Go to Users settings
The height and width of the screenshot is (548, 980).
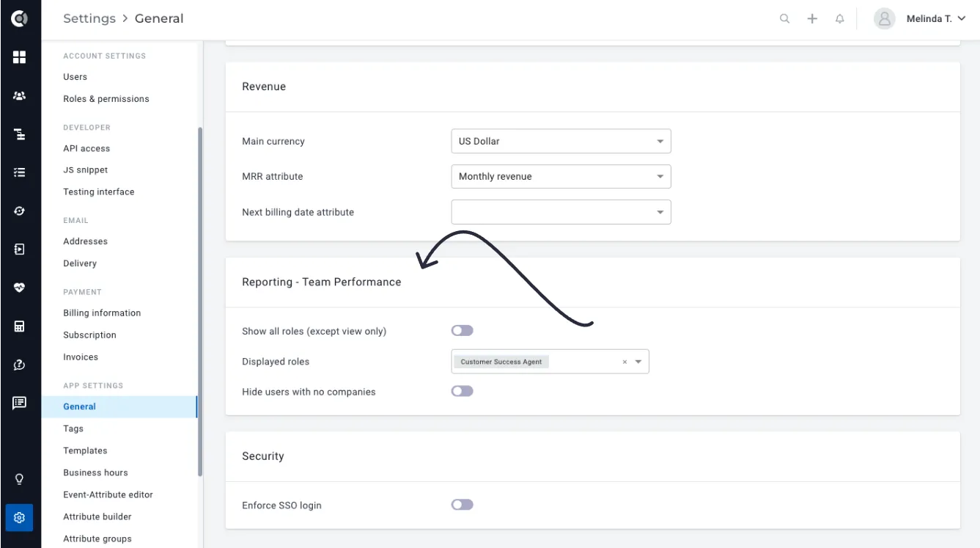point(75,76)
